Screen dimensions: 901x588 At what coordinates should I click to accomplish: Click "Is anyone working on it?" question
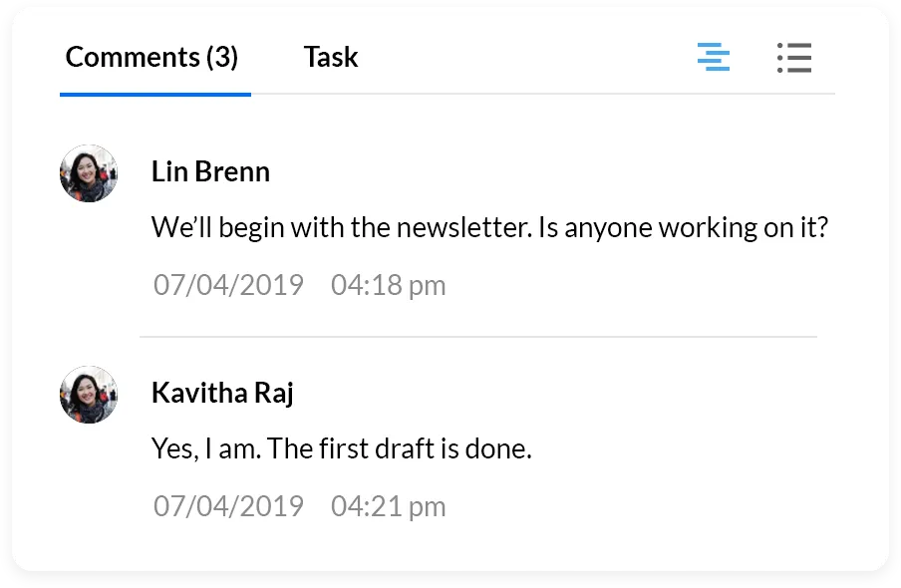coord(683,228)
